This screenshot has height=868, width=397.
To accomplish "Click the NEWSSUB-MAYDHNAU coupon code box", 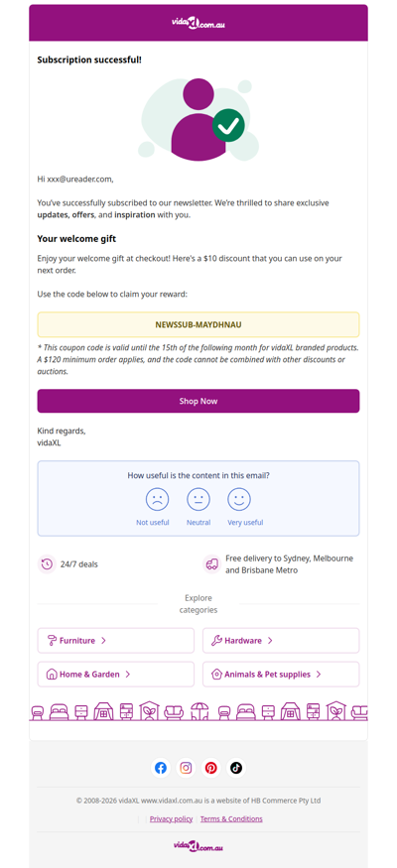I will 198,324.
